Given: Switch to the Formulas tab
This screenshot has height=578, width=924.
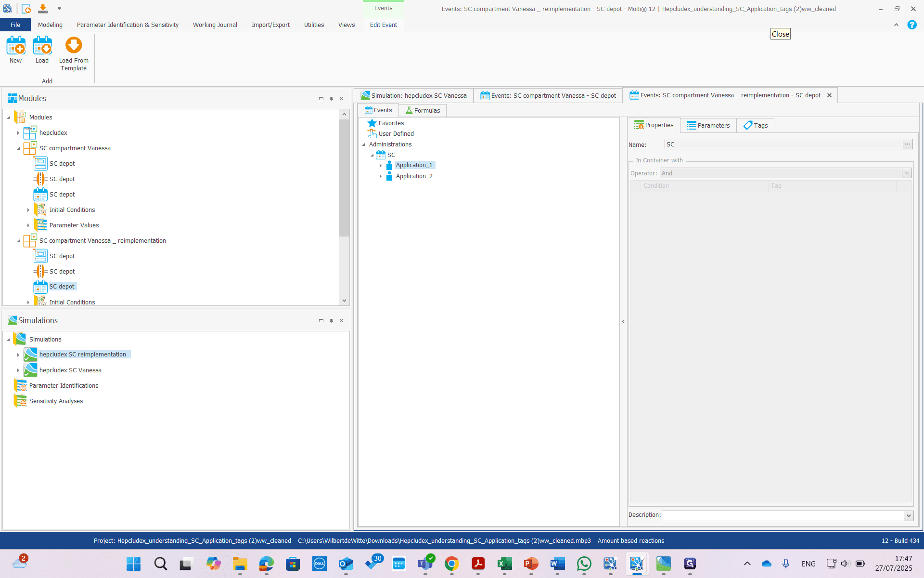Looking at the screenshot, I should click(423, 111).
